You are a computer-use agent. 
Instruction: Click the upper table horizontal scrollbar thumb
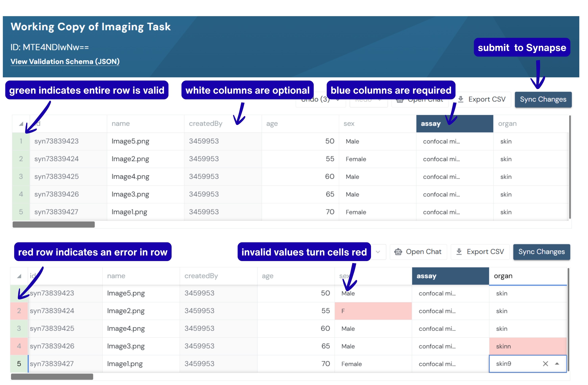pyautogui.click(x=54, y=225)
